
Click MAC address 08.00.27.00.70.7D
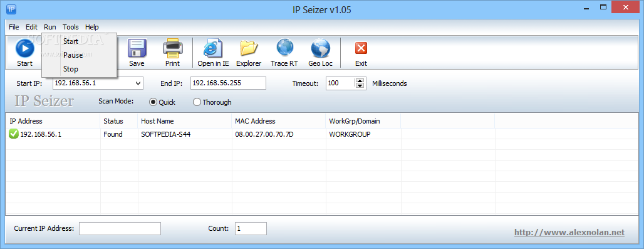[x=264, y=134]
